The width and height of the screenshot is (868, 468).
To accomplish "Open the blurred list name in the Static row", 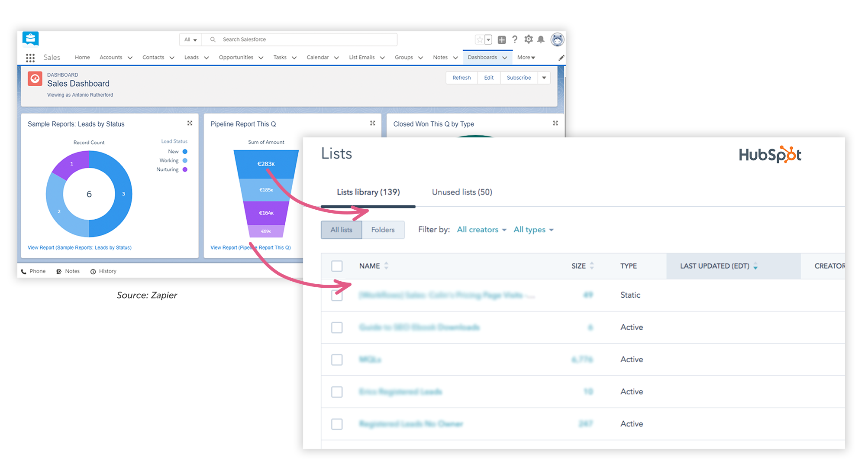I will click(x=447, y=295).
